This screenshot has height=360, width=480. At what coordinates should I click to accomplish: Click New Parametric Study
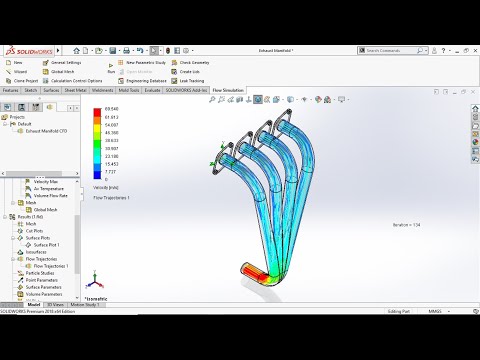(x=142, y=63)
